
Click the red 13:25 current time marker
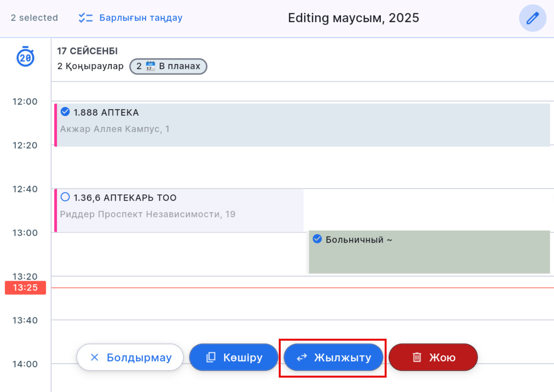point(25,288)
